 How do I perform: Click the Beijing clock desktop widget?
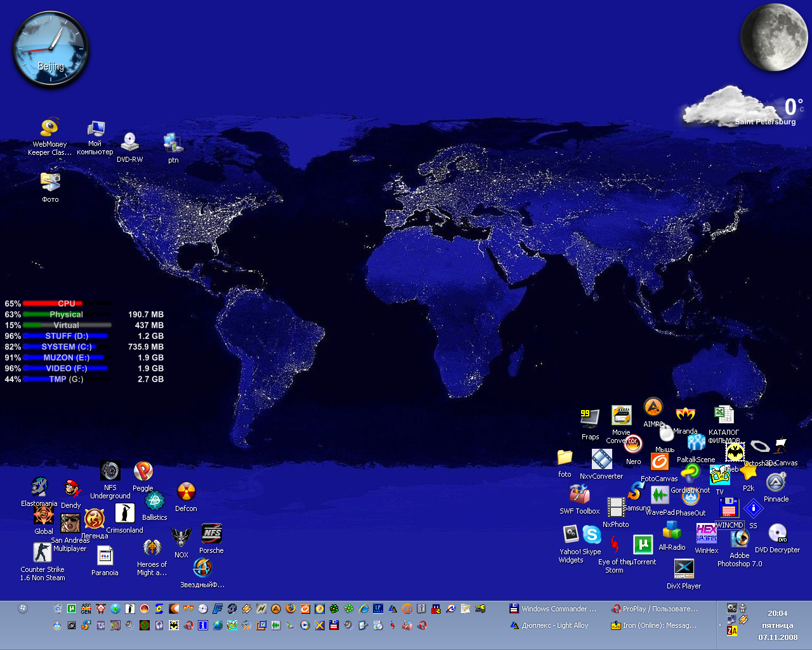point(51,50)
